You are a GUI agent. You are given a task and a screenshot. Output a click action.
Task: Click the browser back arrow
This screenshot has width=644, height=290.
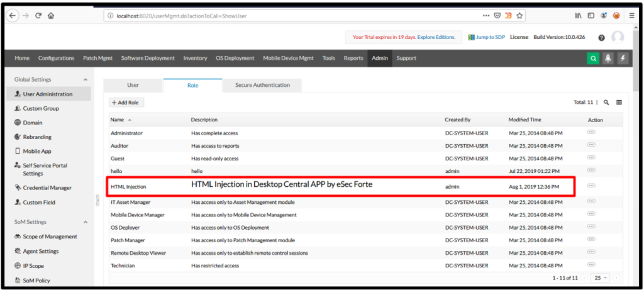point(13,16)
